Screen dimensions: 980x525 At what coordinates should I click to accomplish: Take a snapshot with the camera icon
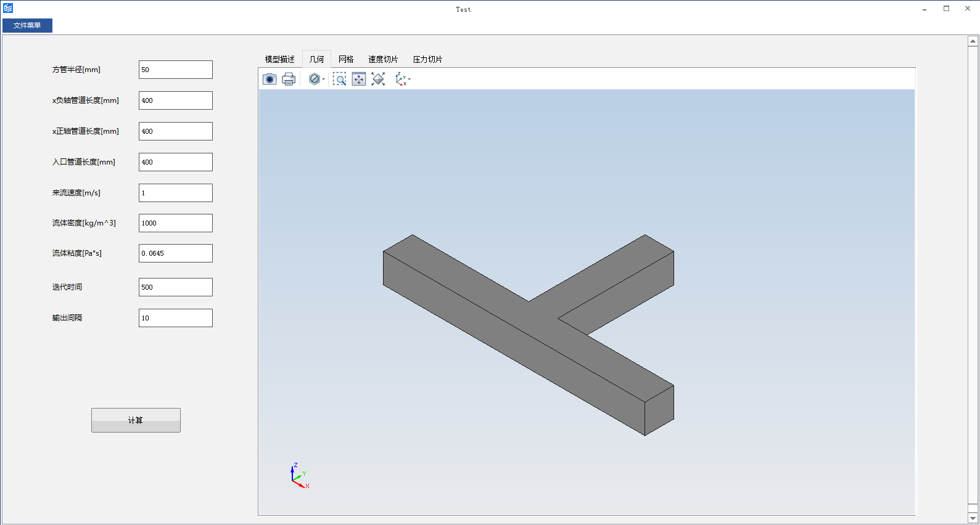point(270,79)
